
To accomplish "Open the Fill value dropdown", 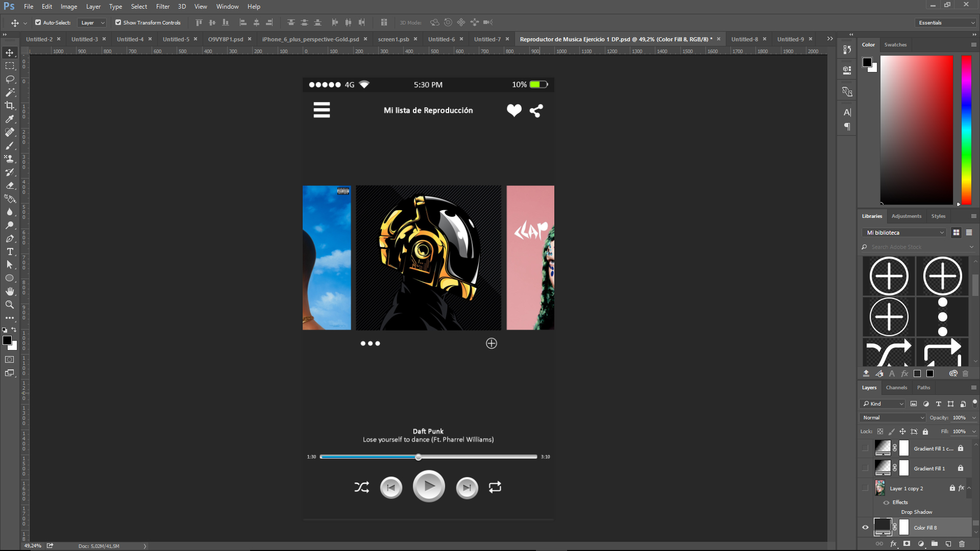I will click(x=974, y=432).
